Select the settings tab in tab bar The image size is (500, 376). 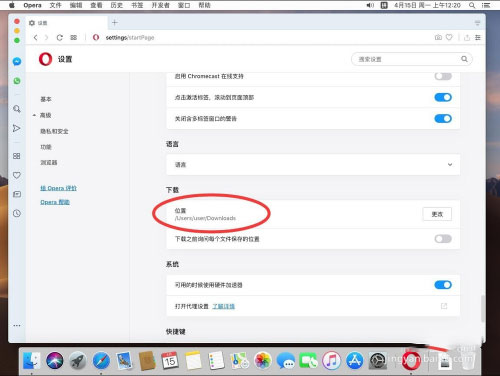pos(67,23)
